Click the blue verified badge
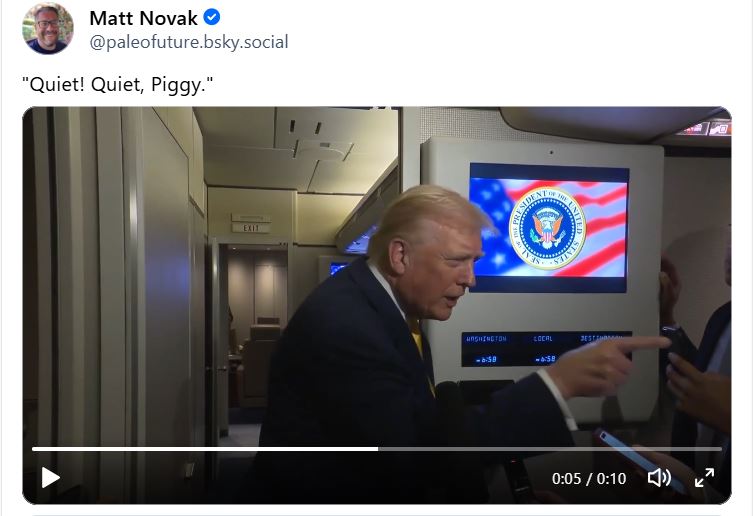The image size is (755, 516). tap(212, 18)
